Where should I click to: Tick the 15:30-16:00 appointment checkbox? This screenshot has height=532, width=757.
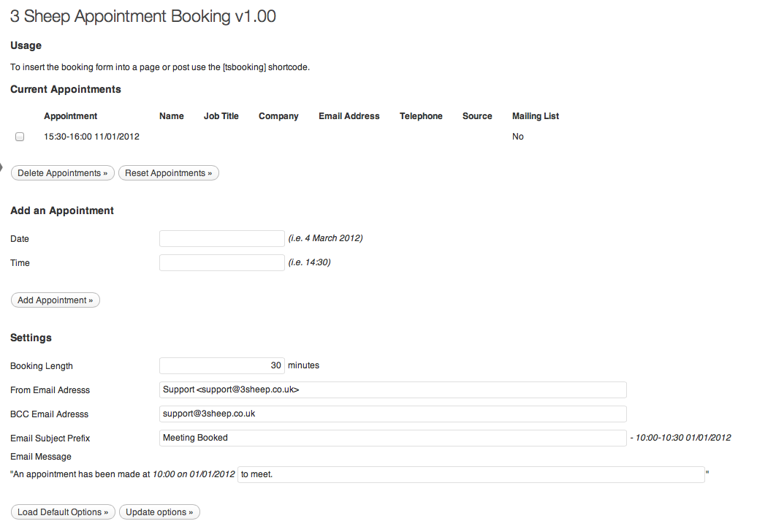pyautogui.click(x=20, y=137)
